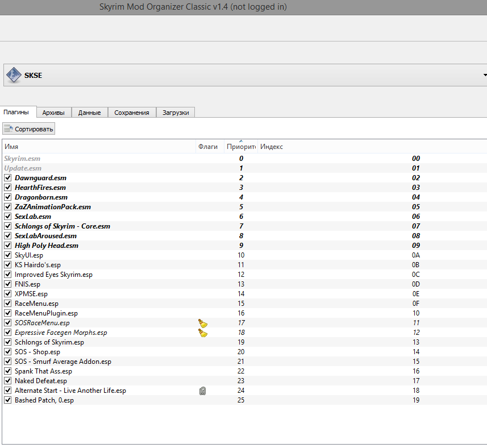Viewport: 487px width, 448px height.
Task: Click index value 0A for SkyUI.esp
Action: click(x=416, y=255)
